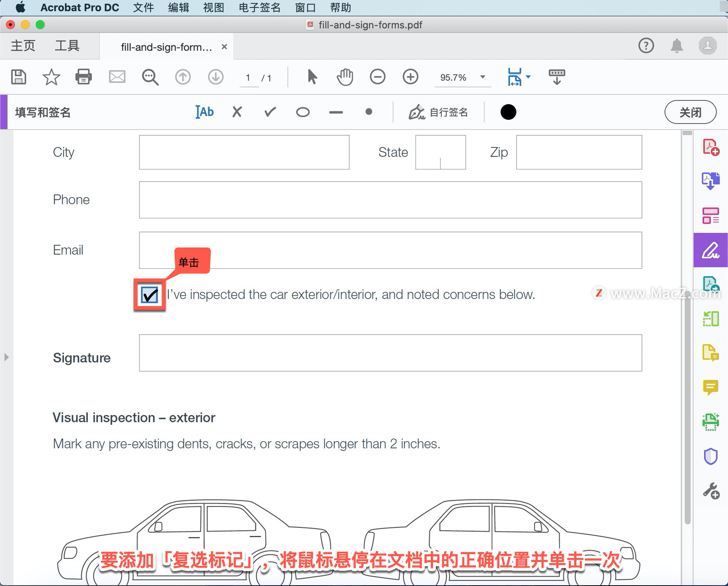Click the 关闭 button
Image resolution: width=728 pixels, height=586 pixels.
[690, 112]
